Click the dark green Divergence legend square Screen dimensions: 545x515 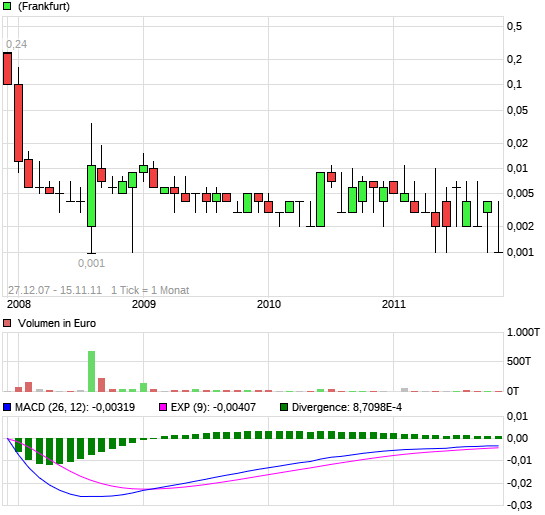coord(284,407)
